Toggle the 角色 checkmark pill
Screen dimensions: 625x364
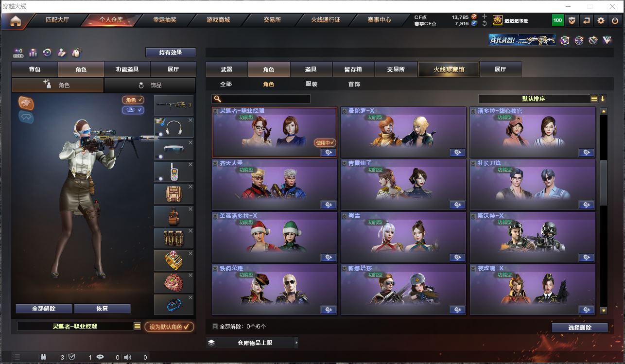coord(133,100)
